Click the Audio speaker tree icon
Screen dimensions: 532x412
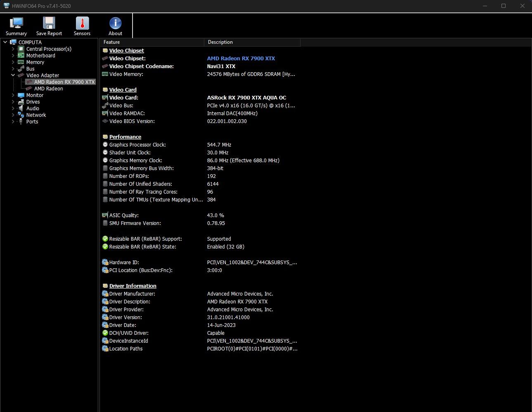tap(21, 108)
